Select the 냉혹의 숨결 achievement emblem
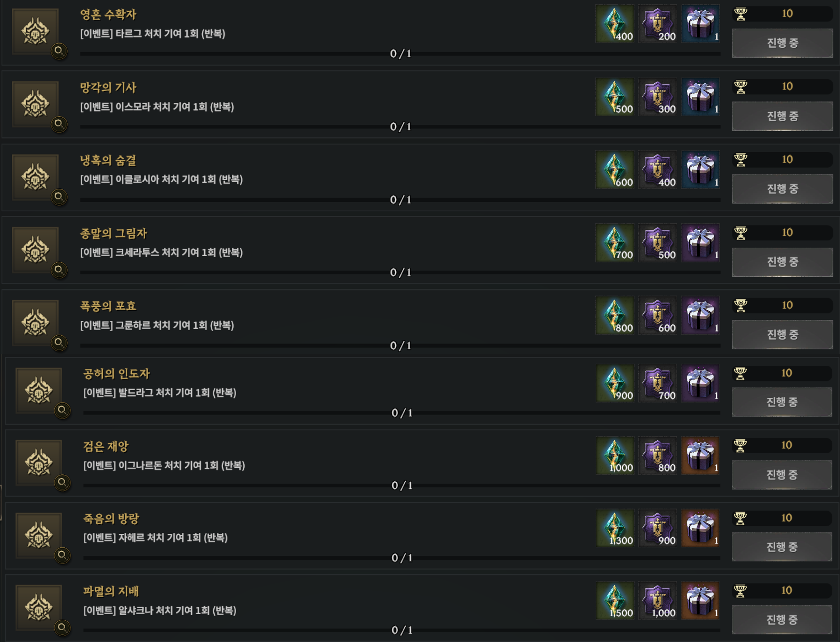Screen dimensions: 840x642 click(35, 177)
